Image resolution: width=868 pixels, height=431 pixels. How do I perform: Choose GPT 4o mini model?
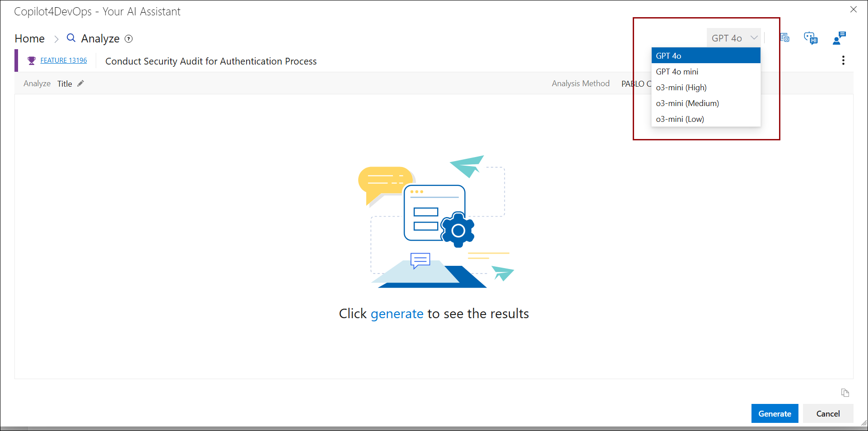(x=706, y=71)
